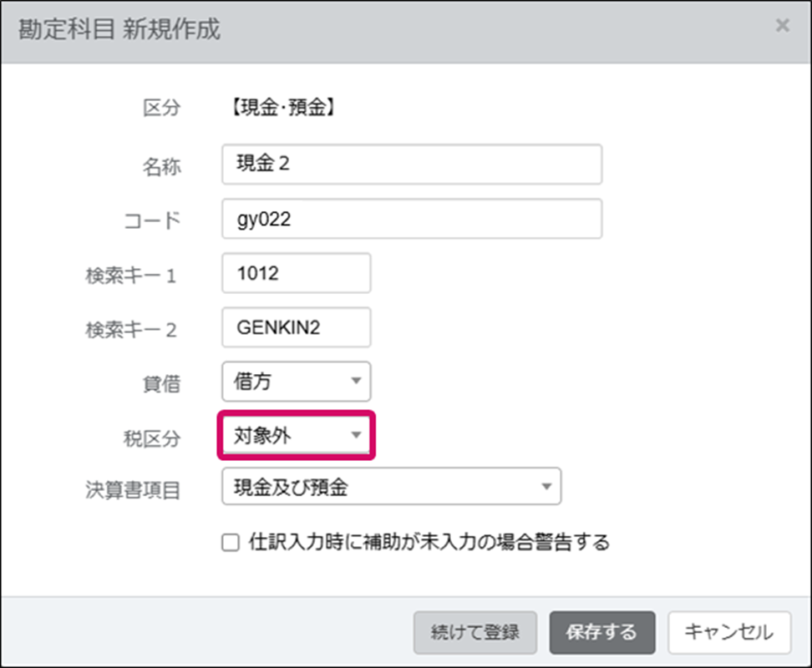The image size is (812, 668).
Task: Click the 仕訳入力時に補助が未入力の場合警告する label text
Action: click(x=429, y=543)
